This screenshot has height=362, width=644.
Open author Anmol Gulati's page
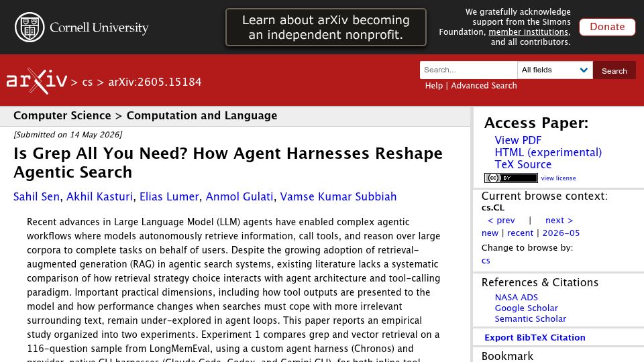click(239, 196)
